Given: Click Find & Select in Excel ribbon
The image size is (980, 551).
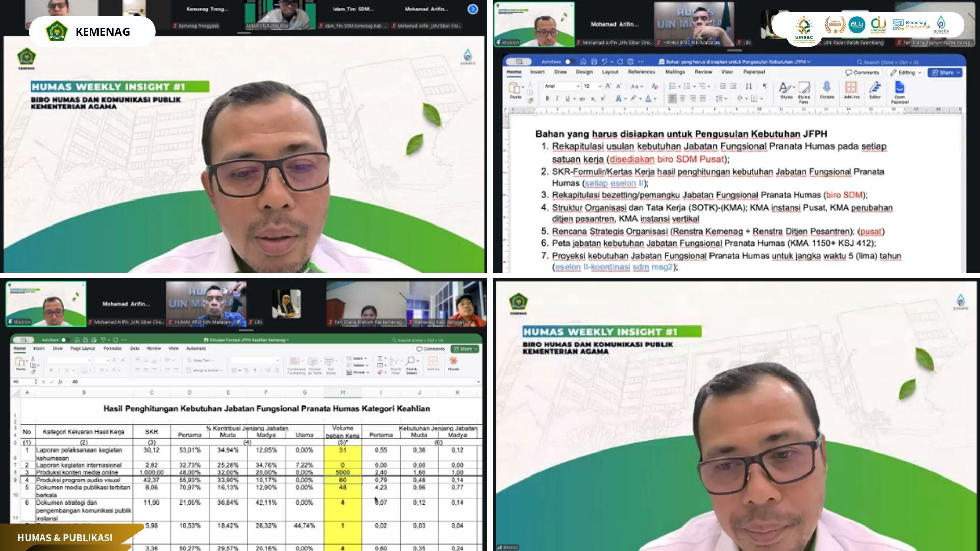Looking at the screenshot, I should point(411,364).
